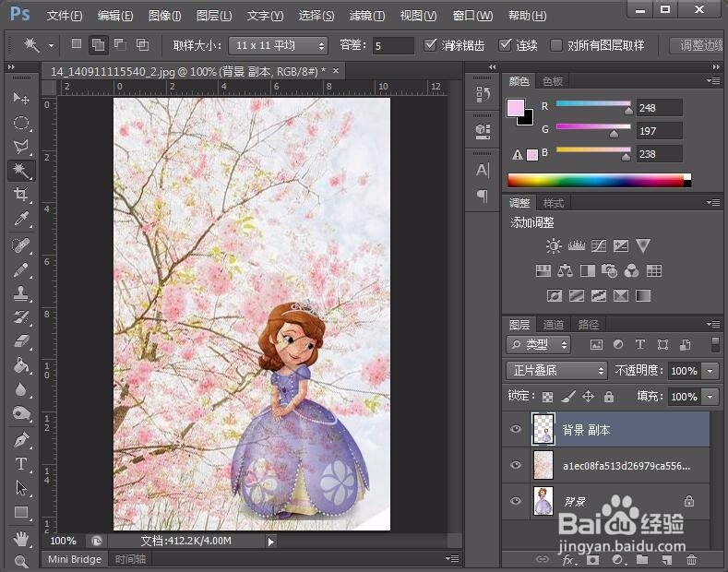Open the Mini Bridge tab
The height and width of the screenshot is (572, 728).
(x=75, y=559)
